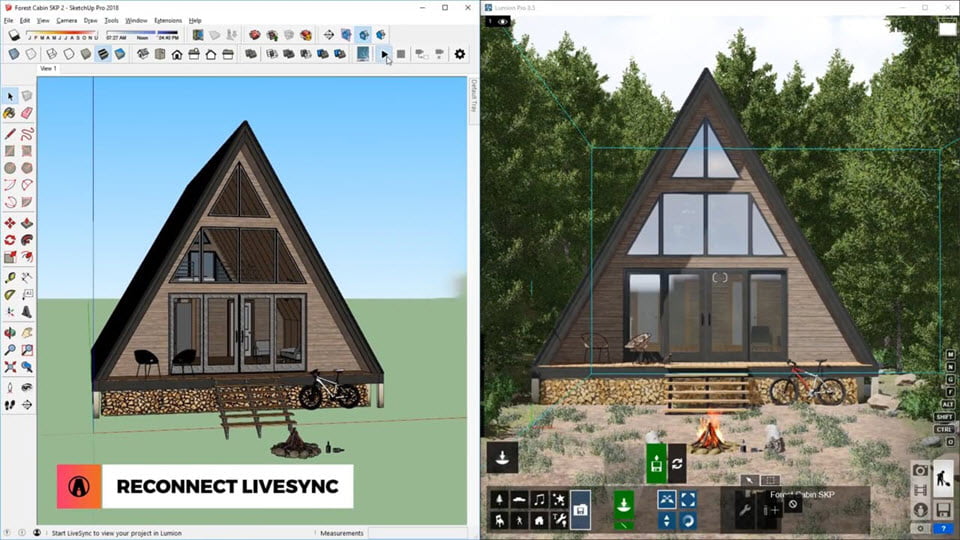This screenshot has width=960, height=540.
Task: Open Lumion Outdoor house category
Action: pos(539,520)
